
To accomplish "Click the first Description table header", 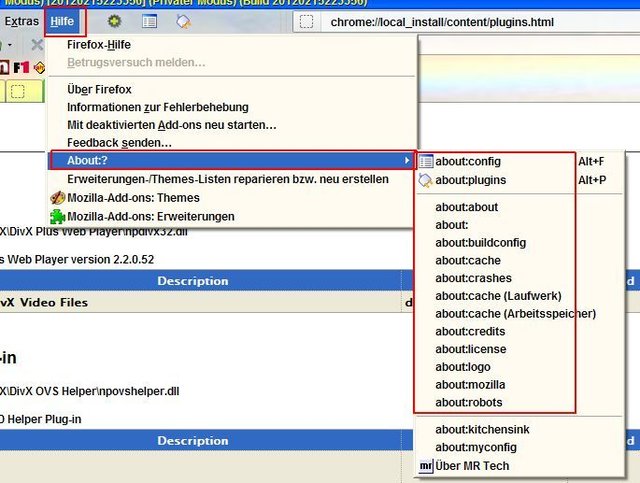I will 200,281.
